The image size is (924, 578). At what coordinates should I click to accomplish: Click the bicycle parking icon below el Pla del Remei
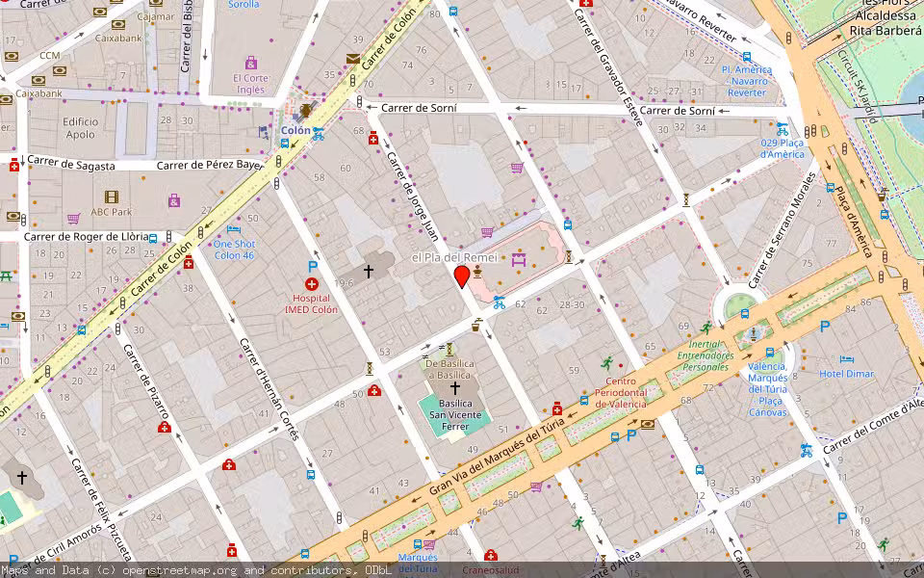pyautogui.click(x=499, y=303)
